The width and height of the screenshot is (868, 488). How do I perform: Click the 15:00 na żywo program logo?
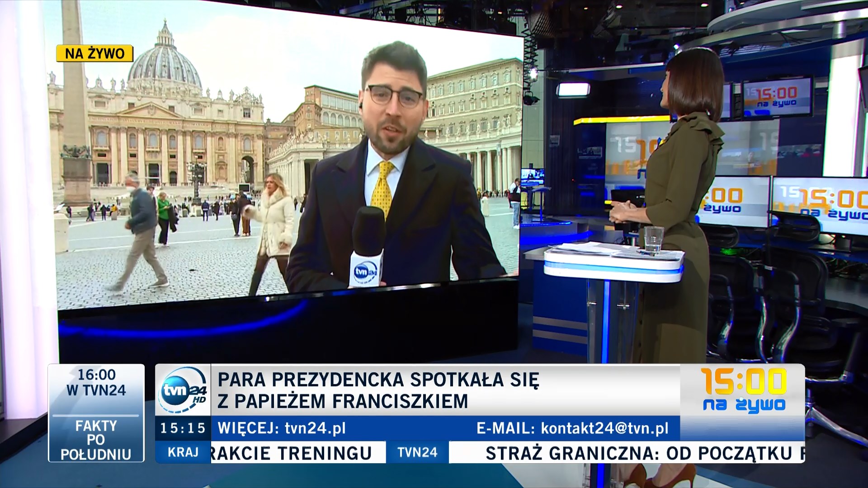point(744,389)
